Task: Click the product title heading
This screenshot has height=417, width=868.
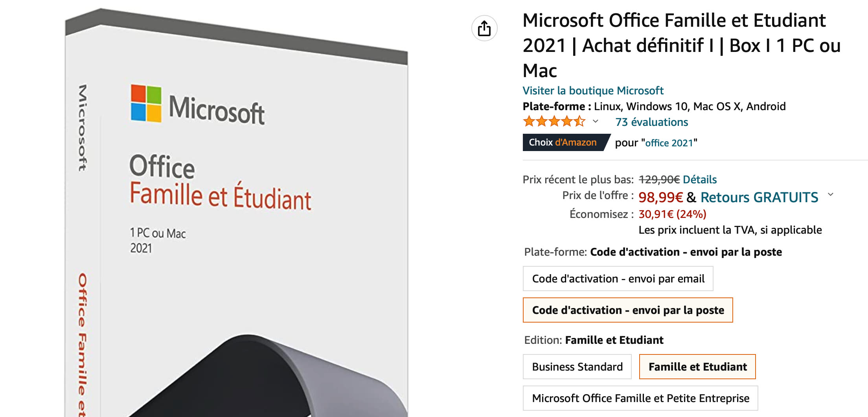Action: tap(681, 45)
